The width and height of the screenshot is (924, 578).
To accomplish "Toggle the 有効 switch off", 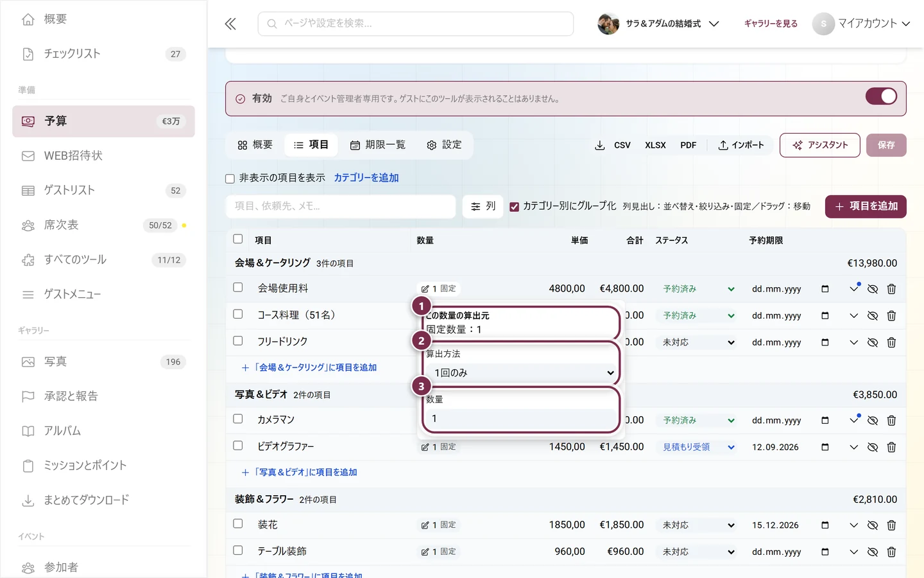I will (x=881, y=96).
